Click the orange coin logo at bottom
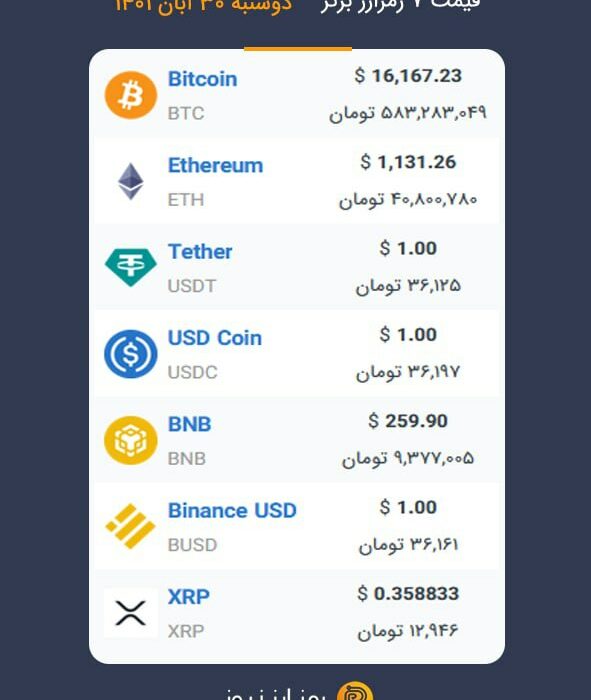This screenshot has width=591, height=700. pyautogui.click(x=355, y=692)
